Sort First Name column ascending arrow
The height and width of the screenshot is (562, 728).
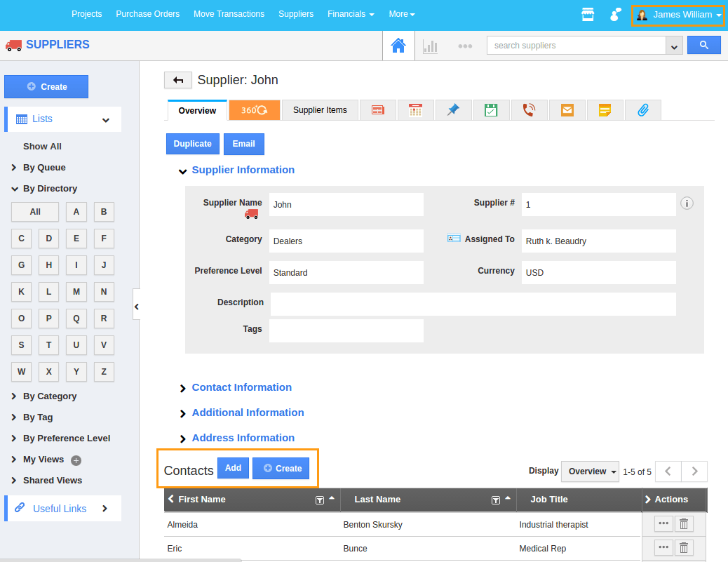[x=332, y=498]
